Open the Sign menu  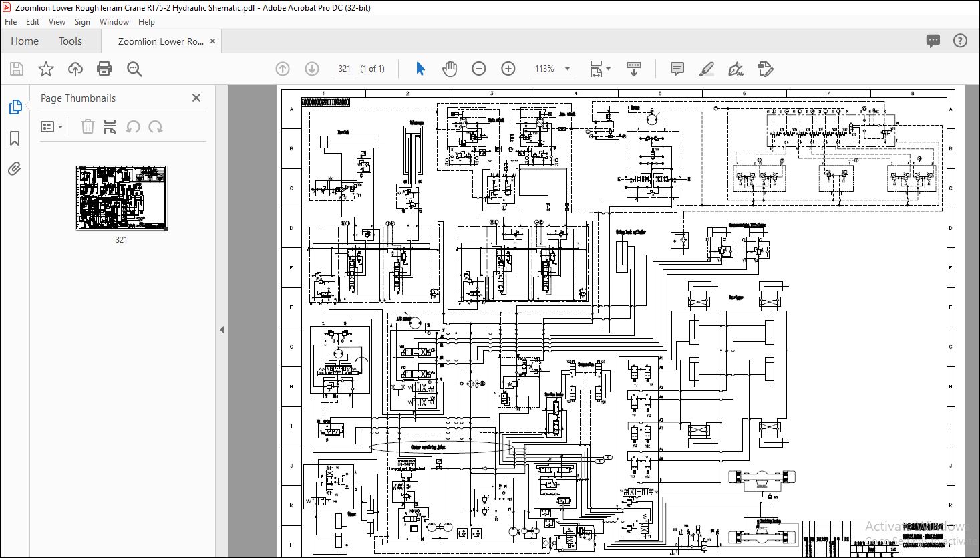tap(82, 21)
